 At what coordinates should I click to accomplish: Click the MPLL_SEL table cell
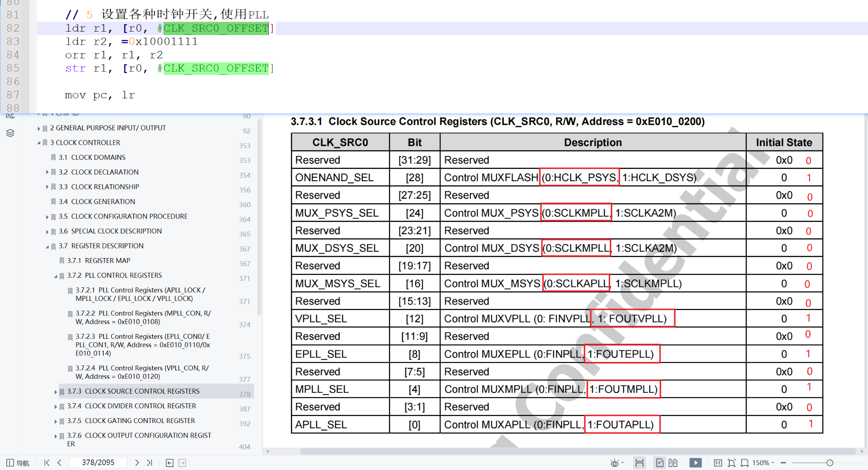pos(340,389)
